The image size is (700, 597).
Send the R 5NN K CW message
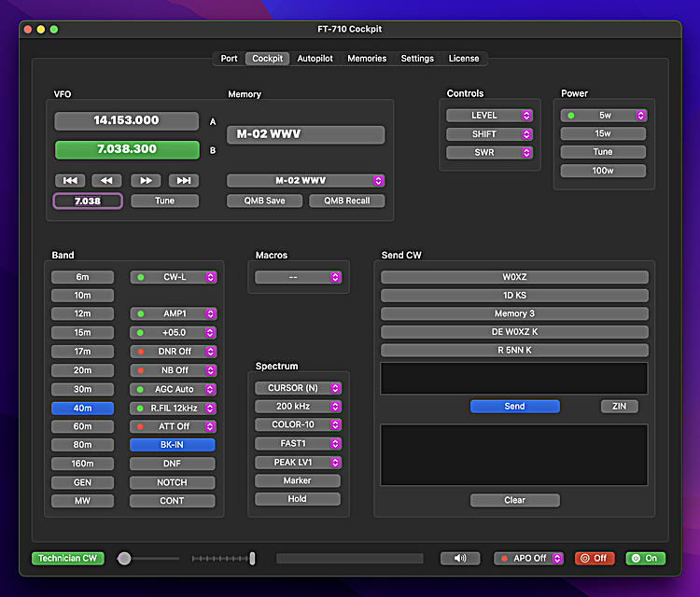coord(514,350)
